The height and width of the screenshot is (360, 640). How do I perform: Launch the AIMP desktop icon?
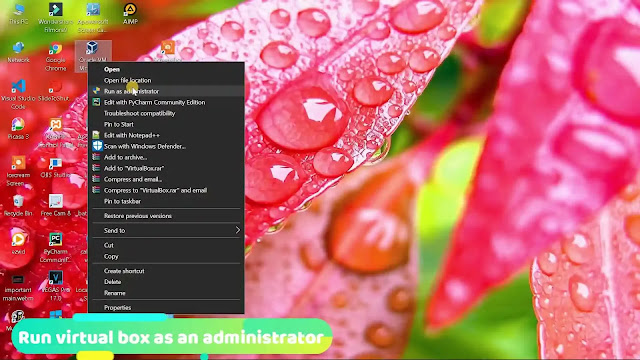(130, 13)
